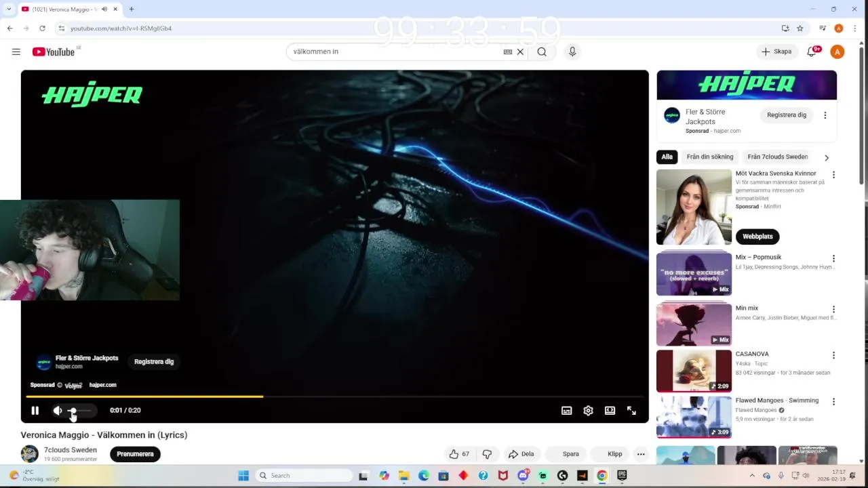Select the Från din sökning chip

pyautogui.click(x=710, y=157)
